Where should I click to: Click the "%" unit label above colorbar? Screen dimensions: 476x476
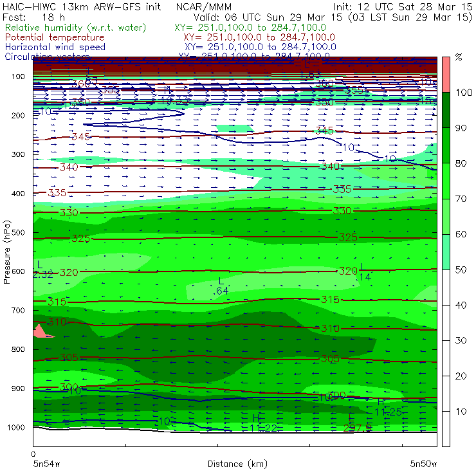coord(459,57)
